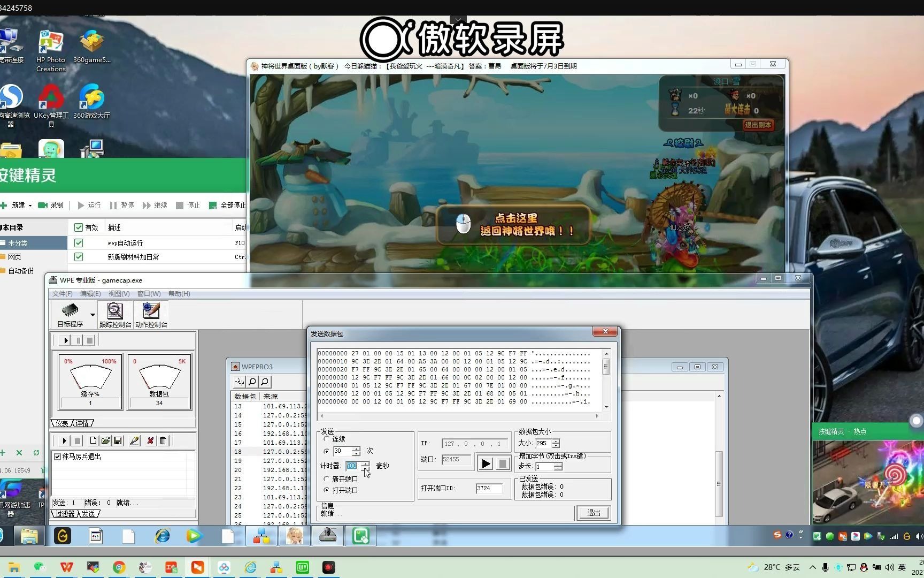Viewport: 924px width, 578px height.
Task: Click the 打开端口ID field showing 3724
Action: 489,488
